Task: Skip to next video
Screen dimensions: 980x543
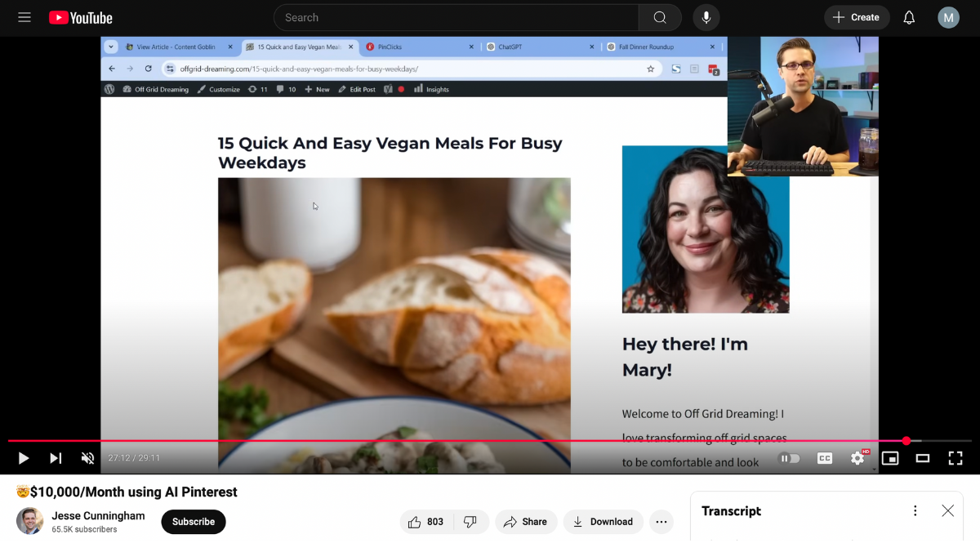Action: click(x=56, y=458)
